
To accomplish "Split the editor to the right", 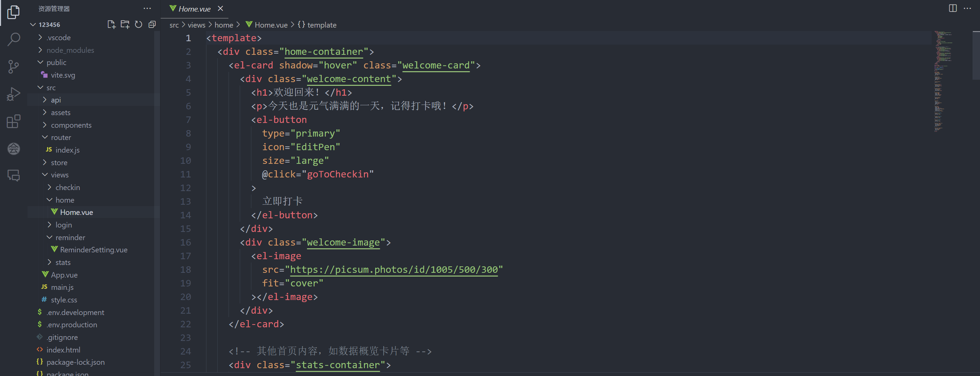I will click(953, 9).
